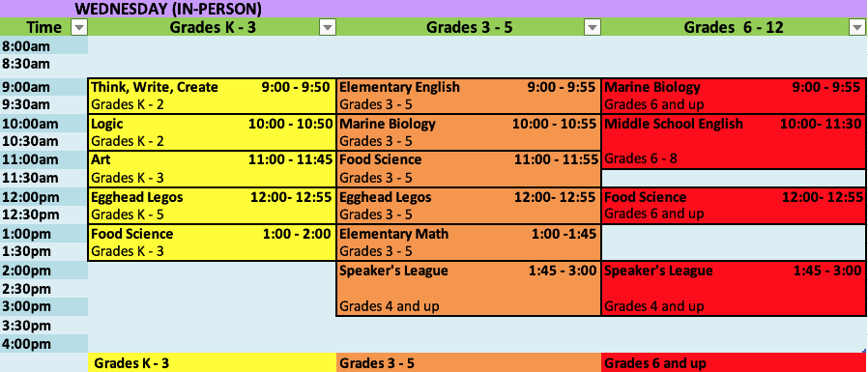This screenshot has width=868, height=372.
Task: Click the orange Marine Biology cell
Action: pos(469,132)
